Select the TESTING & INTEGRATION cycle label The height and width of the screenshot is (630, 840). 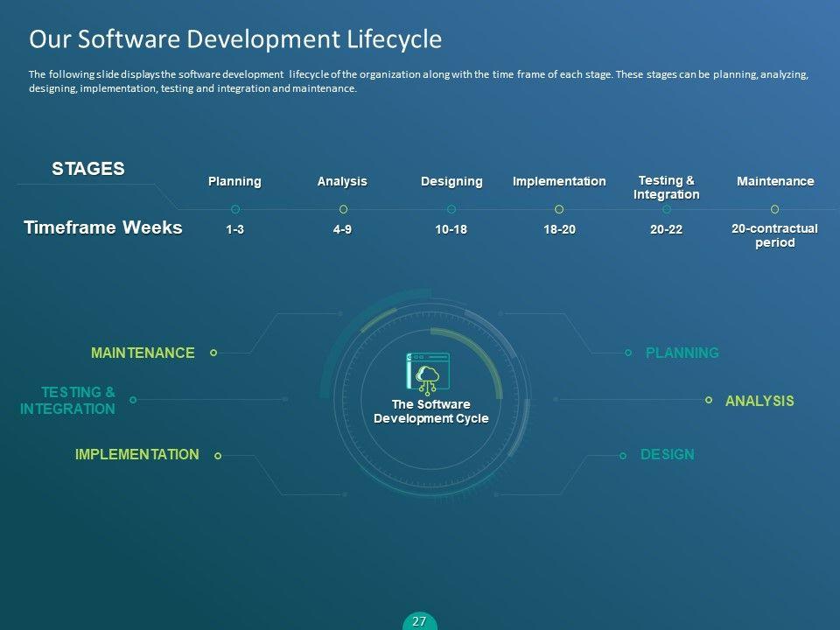pos(68,401)
